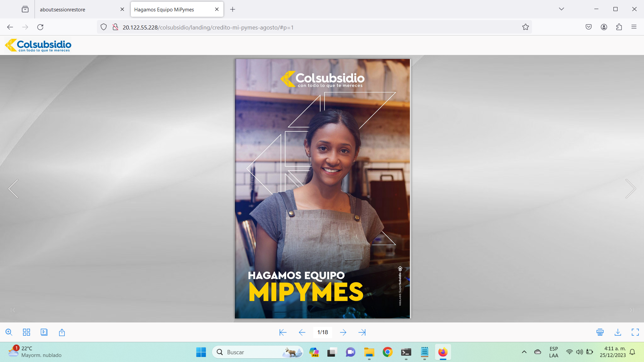This screenshot has width=644, height=362.
Task: Download the flipbook with download icon
Action: [x=618, y=332]
